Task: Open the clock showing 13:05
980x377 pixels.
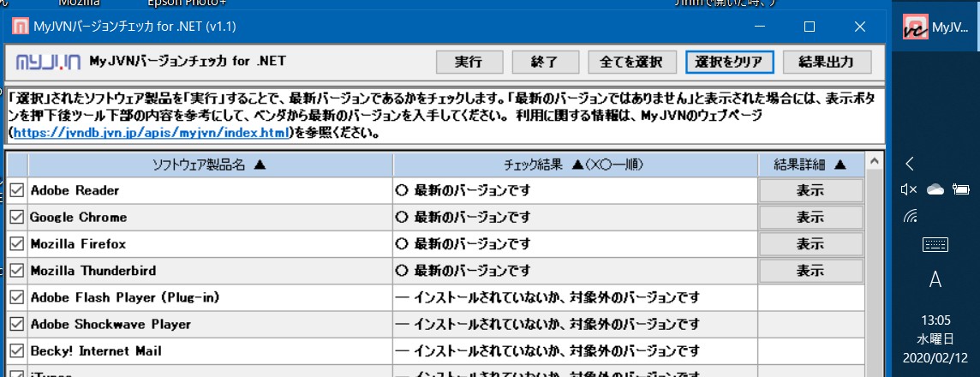Action: 935,320
